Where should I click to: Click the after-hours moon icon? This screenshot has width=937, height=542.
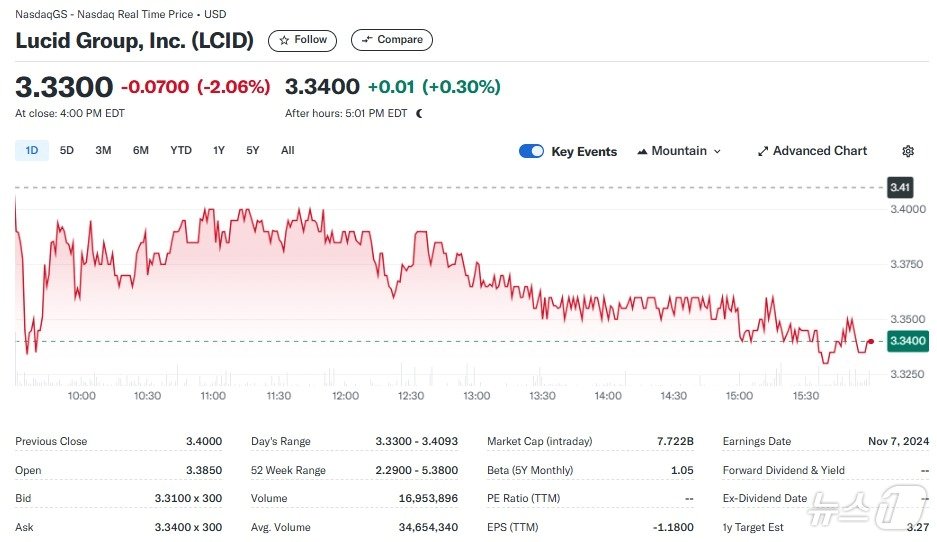click(x=419, y=113)
